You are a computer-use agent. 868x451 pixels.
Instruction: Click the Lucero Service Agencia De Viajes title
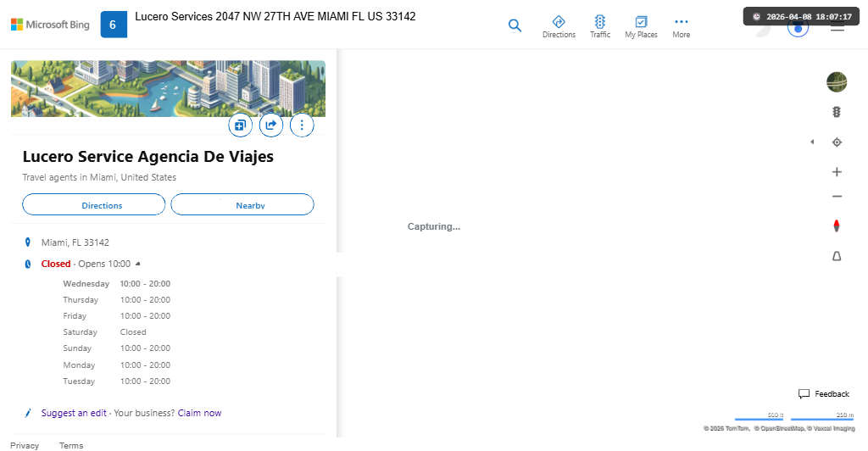(147, 157)
